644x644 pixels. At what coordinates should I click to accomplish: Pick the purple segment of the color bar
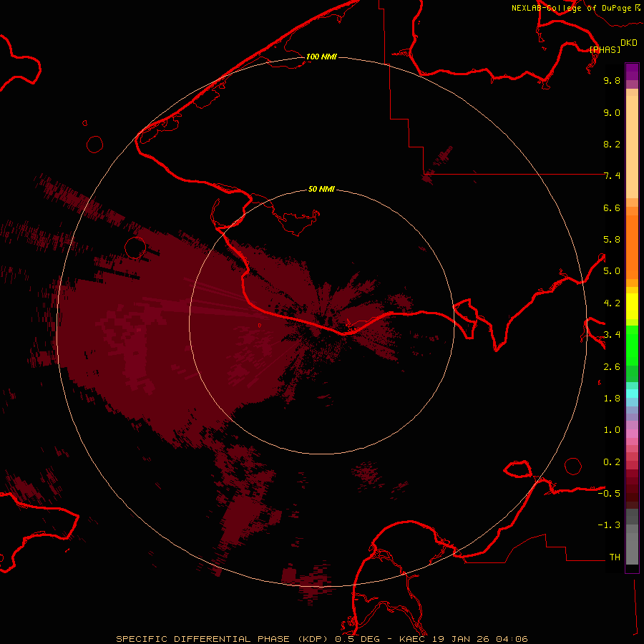coord(632,72)
